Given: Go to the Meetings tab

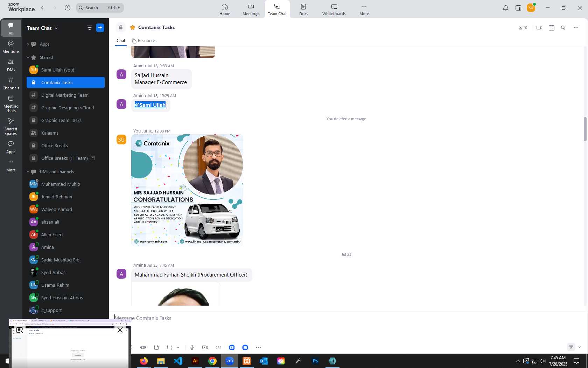Looking at the screenshot, I should tap(251, 9).
